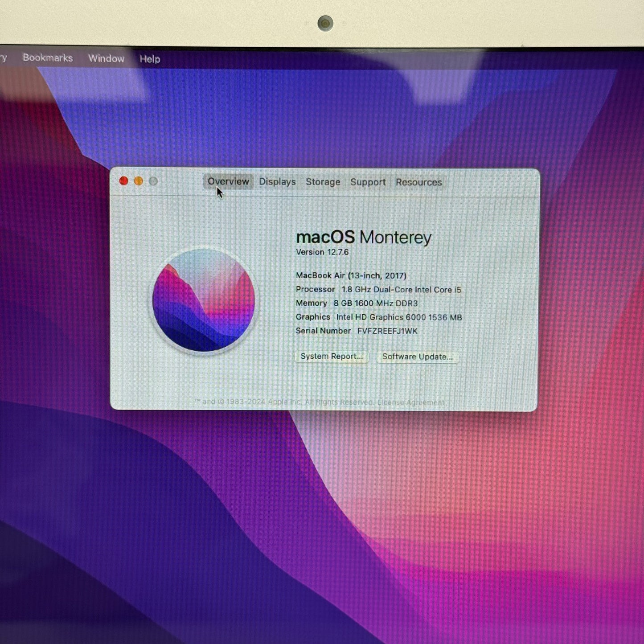Viewport: 644px width, 644px height.
Task: Switch to the Displays tab
Action: [277, 182]
